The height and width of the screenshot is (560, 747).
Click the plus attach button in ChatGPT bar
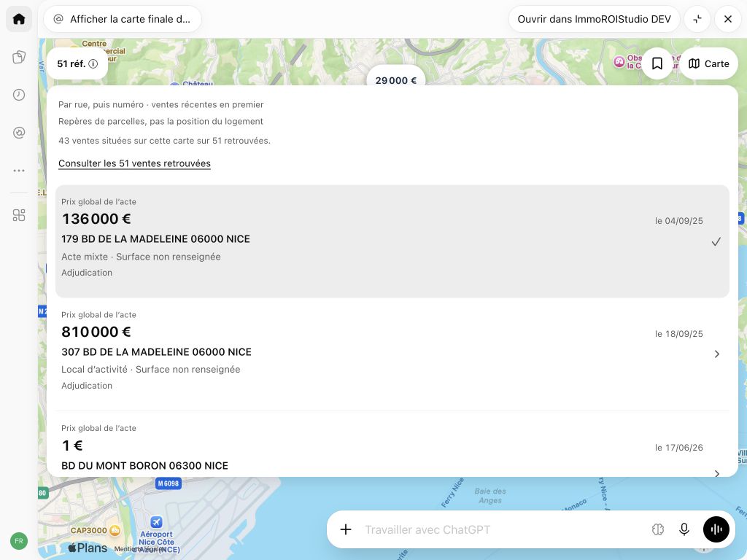coord(346,529)
